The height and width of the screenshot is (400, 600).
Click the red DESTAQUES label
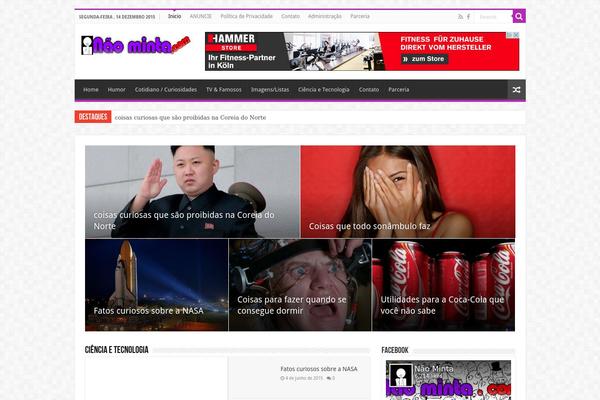93,117
